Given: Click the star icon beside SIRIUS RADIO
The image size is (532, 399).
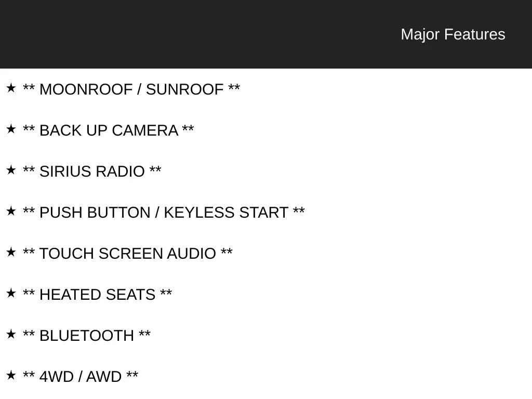Looking at the screenshot, I should pyautogui.click(x=11, y=170).
